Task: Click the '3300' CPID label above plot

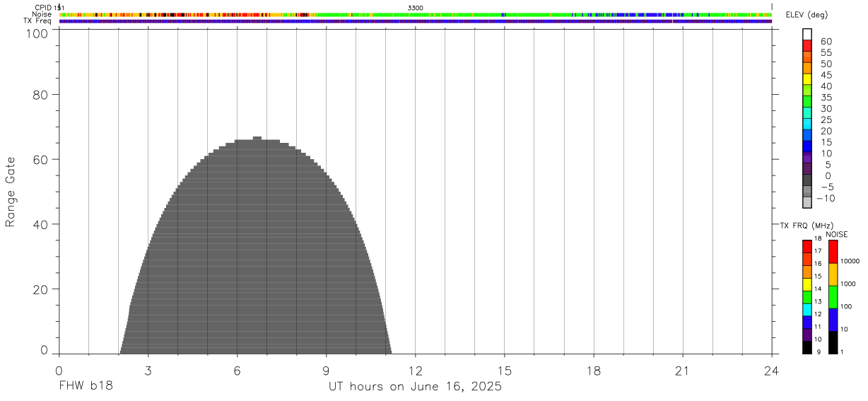Action: coord(416,8)
